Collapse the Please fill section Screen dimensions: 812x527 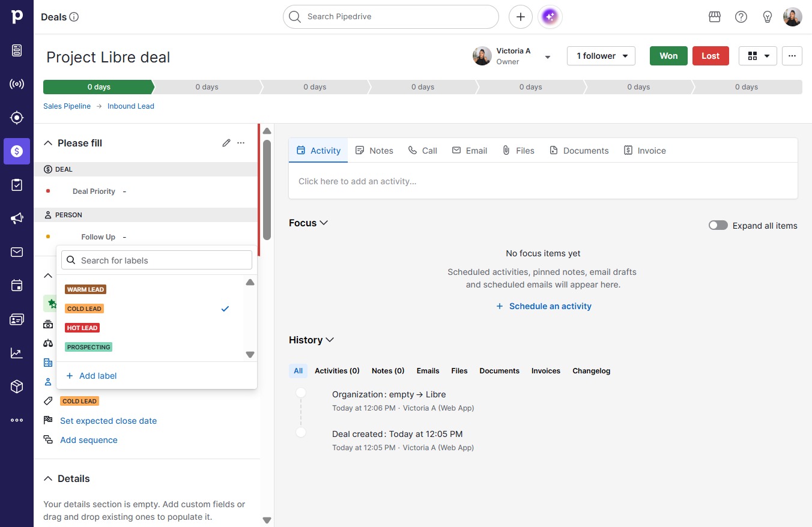coord(48,143)
